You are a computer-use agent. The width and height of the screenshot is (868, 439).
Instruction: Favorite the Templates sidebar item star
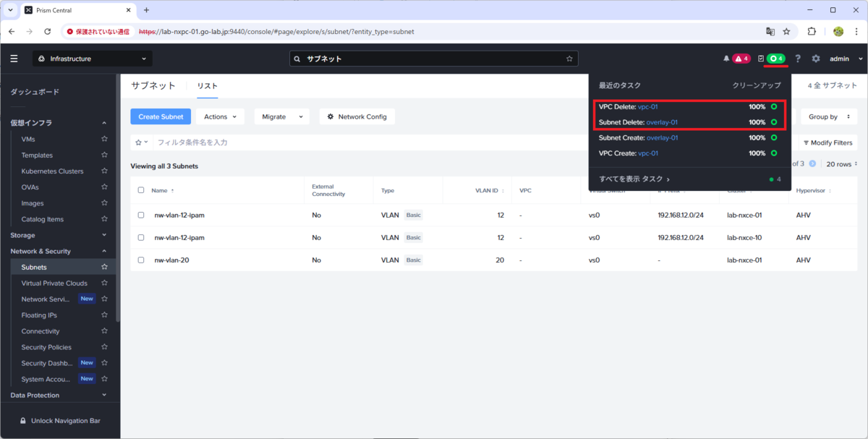[104, 155]
